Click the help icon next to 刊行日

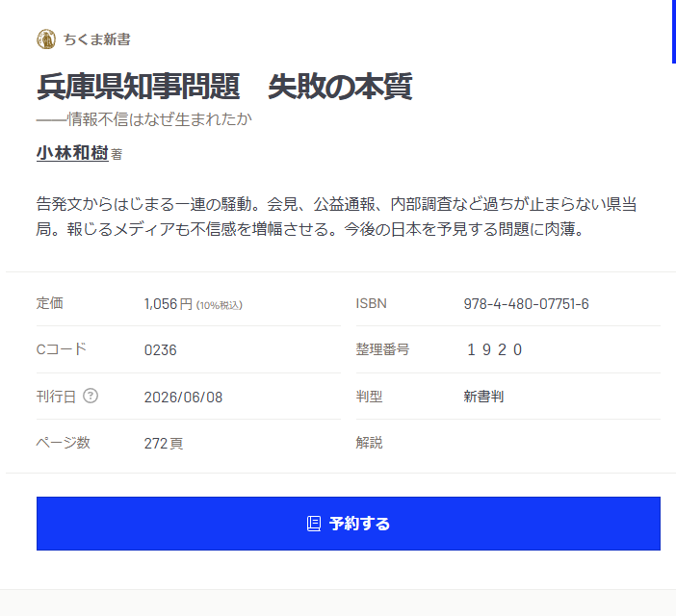pyautogui.click(x=91, y=396)
